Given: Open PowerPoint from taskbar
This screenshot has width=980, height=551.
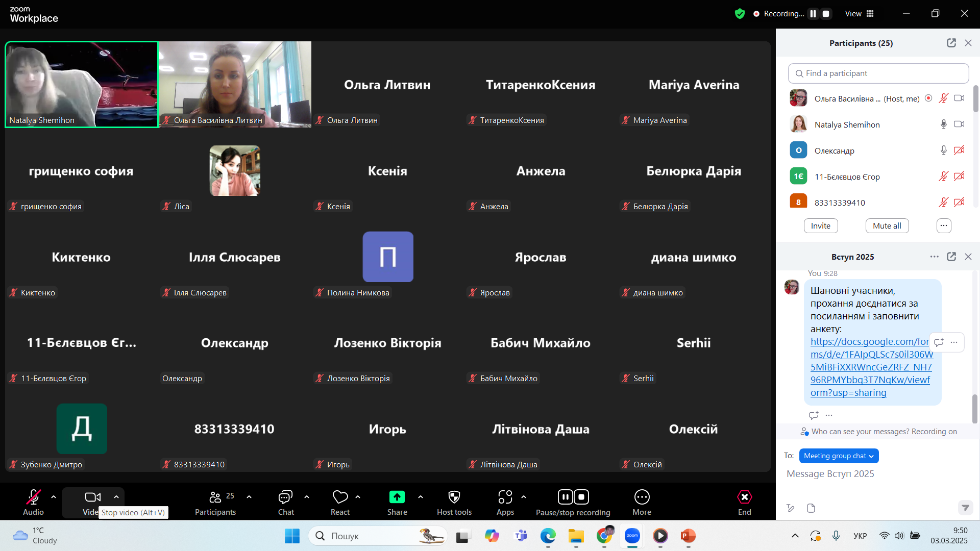Looking at the screenshot, I should 688,536.
